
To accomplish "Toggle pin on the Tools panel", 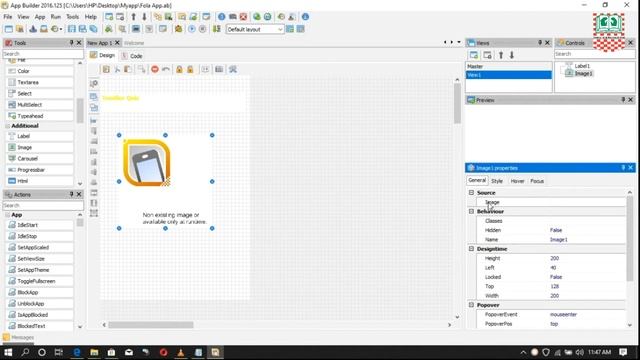I will click(x=71, y=42).
